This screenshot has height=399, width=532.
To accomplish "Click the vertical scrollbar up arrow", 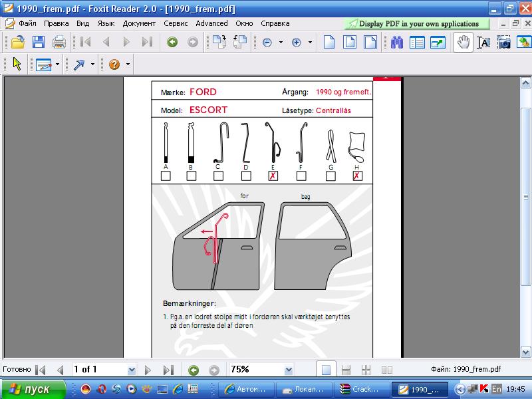I will click(x=525, y=82).
